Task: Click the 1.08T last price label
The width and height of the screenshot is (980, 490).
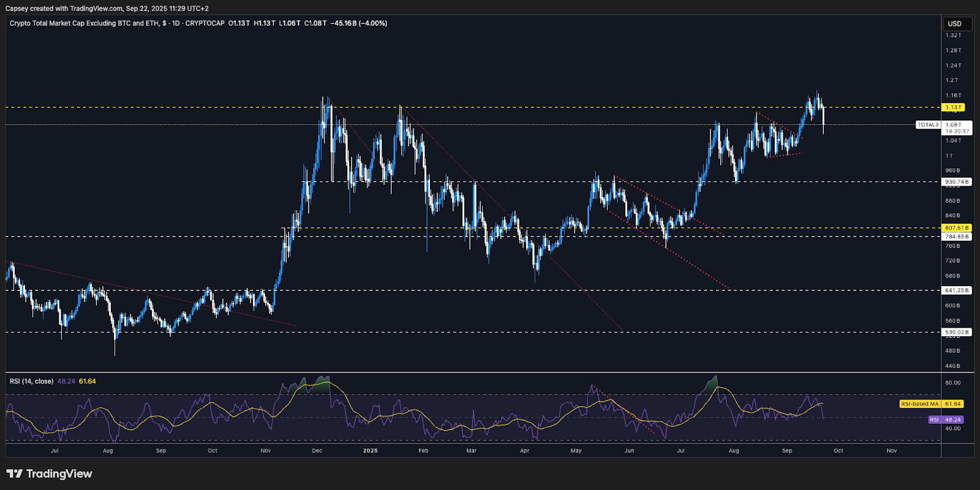Action: click(x=953, y=124)
